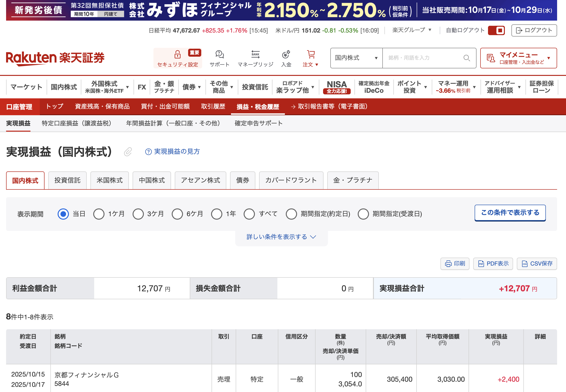The height and width of the screenshot is (392, 566).
Task: Click the paperclip icon beside 実現損益 title
Action: click(x=128, y=152)
